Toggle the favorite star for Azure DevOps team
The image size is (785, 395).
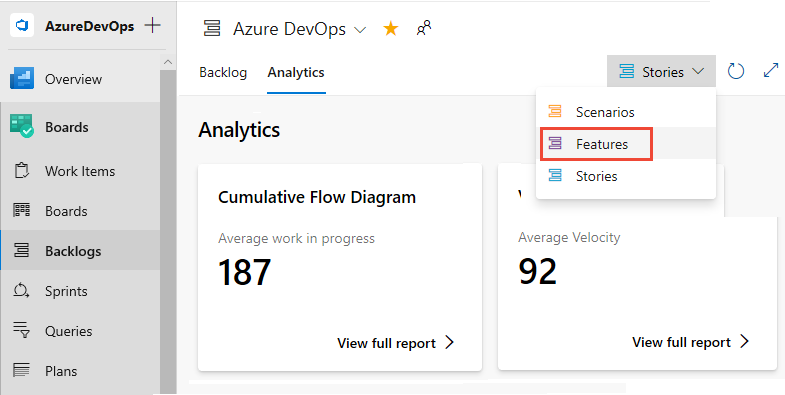390,29
